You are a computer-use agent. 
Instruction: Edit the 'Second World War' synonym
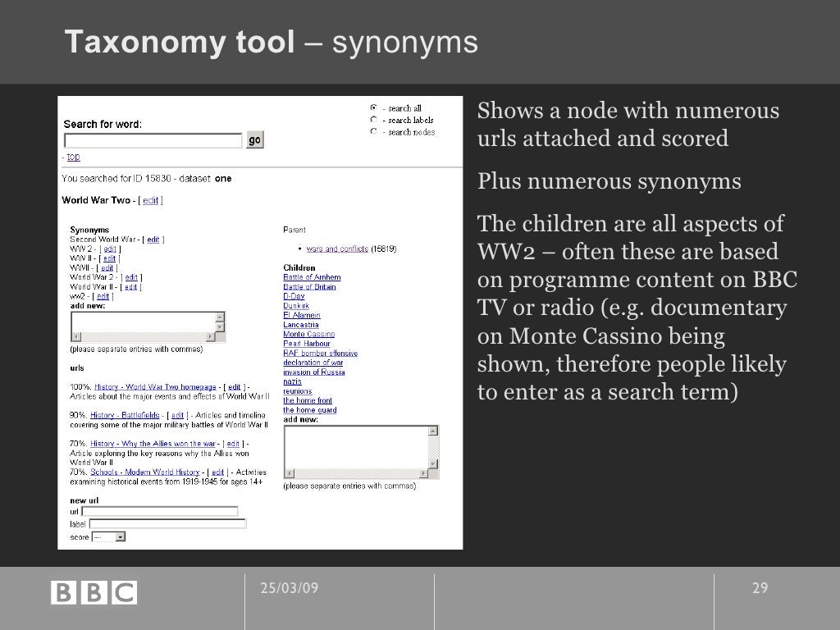tap(153, 240)
